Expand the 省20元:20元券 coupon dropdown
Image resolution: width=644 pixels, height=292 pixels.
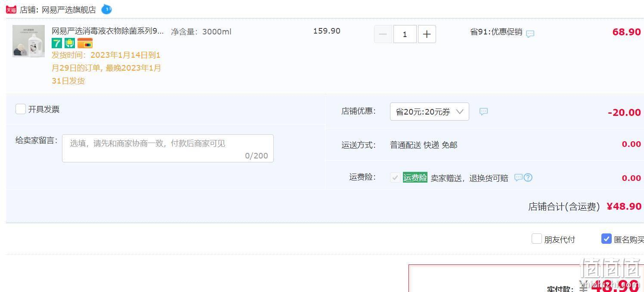point(430,112)
